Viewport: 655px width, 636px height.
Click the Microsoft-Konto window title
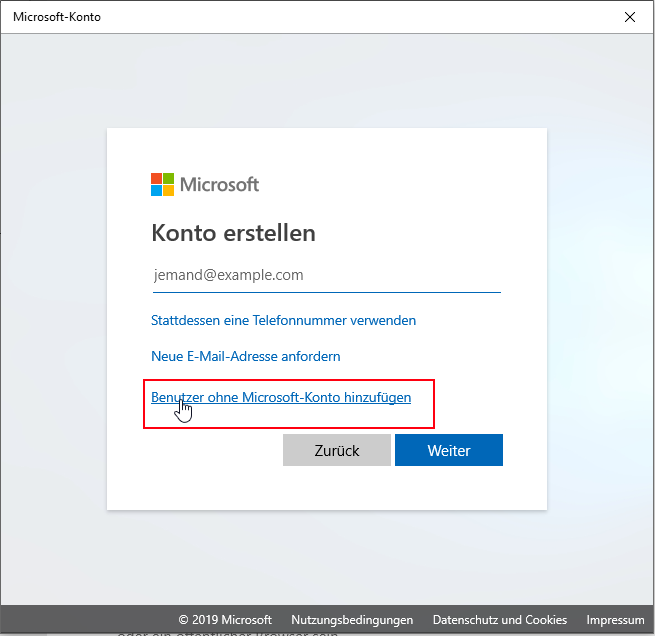[x=57, y=17]
